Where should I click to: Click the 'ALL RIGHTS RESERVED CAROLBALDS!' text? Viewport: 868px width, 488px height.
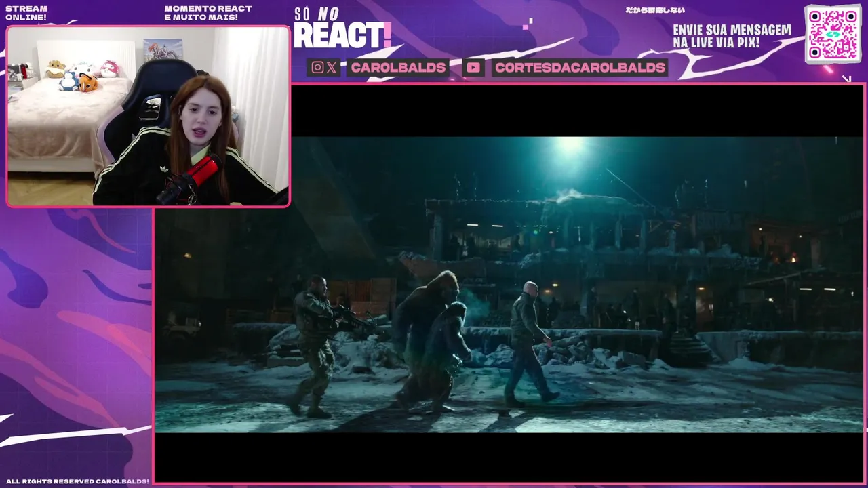[x=77, y=481]
